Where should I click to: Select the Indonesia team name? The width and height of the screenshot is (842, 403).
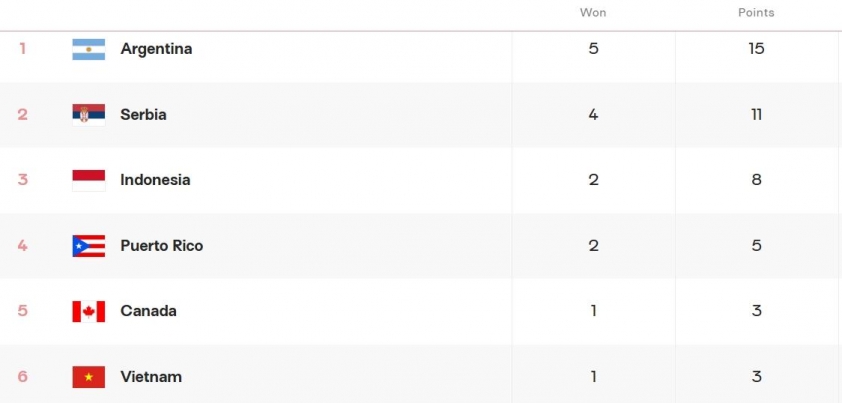click(155, 180)
